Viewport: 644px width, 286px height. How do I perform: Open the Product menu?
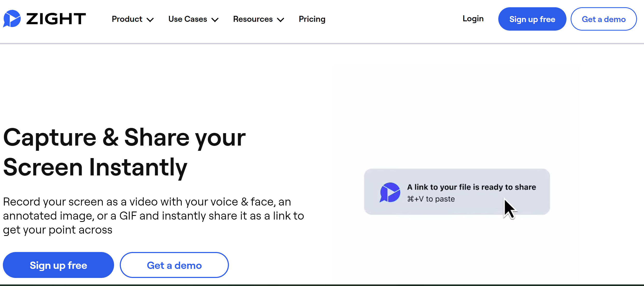point(133,19)
